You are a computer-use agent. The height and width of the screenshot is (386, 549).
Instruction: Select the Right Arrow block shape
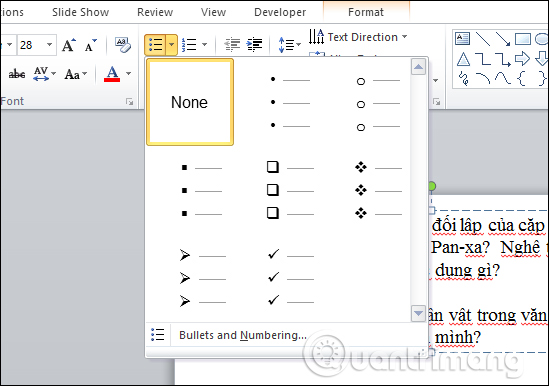(x=522, y=59)
